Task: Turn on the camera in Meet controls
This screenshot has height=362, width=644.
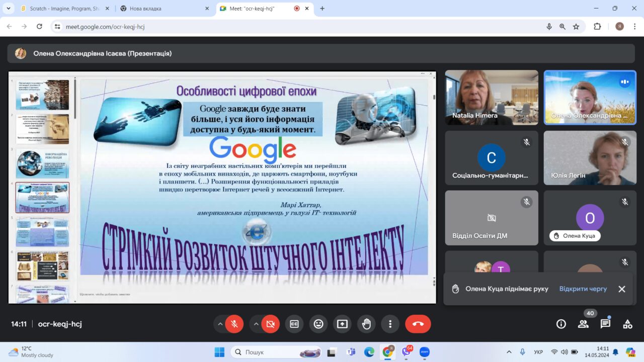Action: 270,324
